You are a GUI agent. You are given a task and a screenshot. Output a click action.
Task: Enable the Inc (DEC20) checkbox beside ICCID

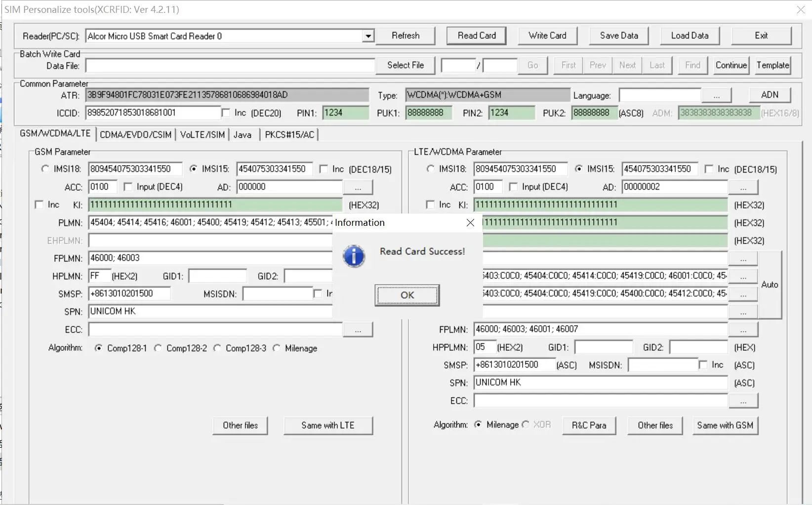pos(226,113)
